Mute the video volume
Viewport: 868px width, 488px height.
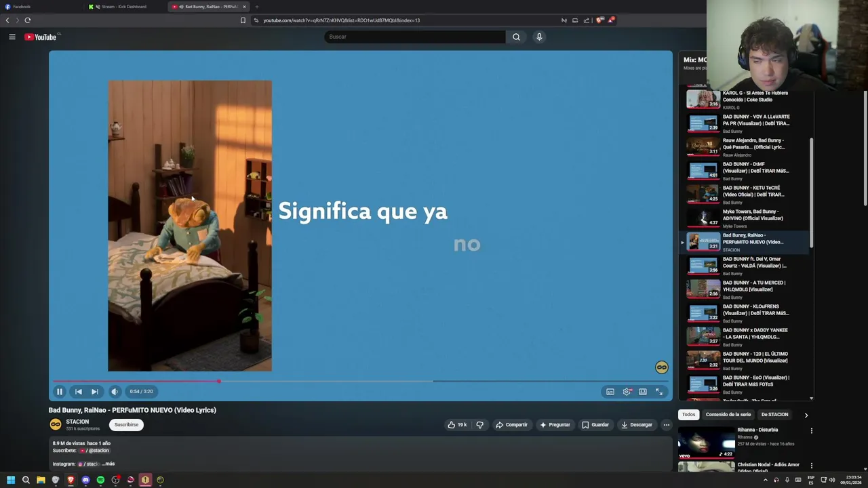tap(115, 392)
